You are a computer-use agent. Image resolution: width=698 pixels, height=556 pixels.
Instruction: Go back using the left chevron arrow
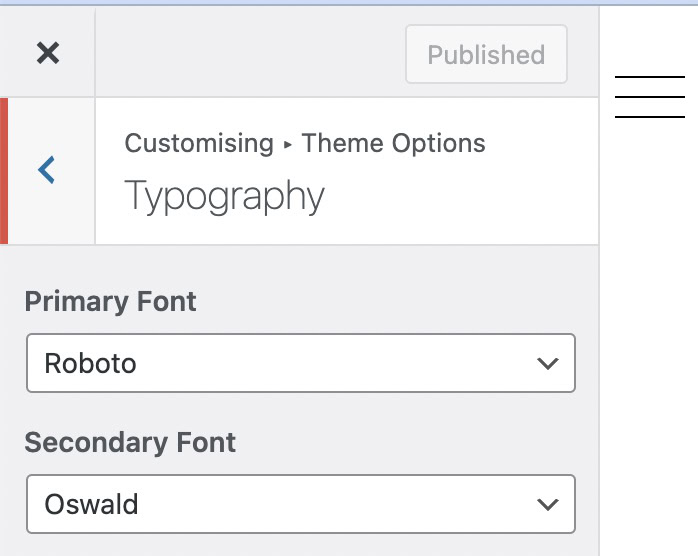pos(47,171)
